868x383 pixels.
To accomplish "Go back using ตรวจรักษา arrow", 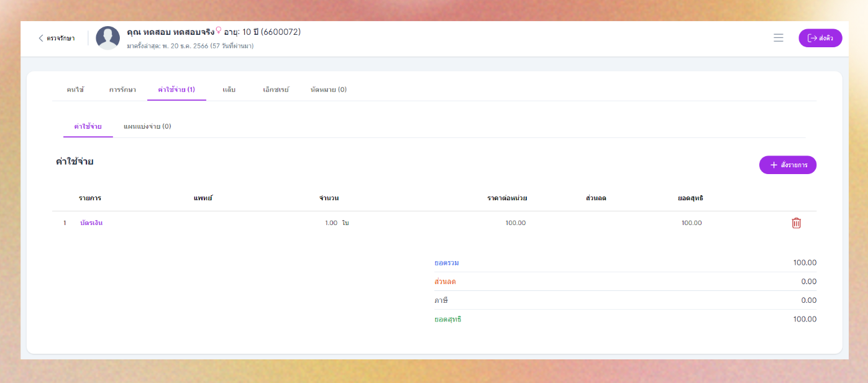I will pos(57,38).
